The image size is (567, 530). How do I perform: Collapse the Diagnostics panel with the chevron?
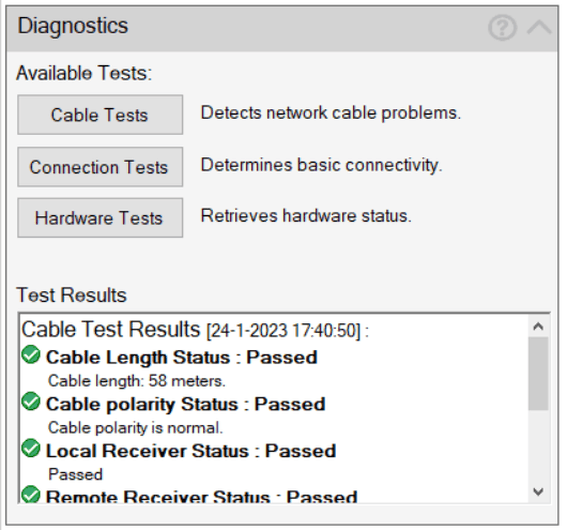coord(539,27)
